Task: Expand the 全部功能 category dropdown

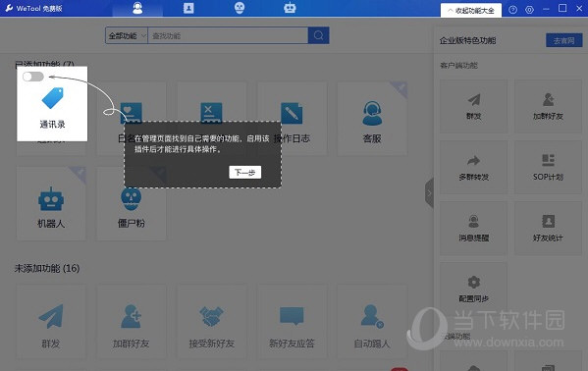Action: pyautogui.click(x=127, y=35)
